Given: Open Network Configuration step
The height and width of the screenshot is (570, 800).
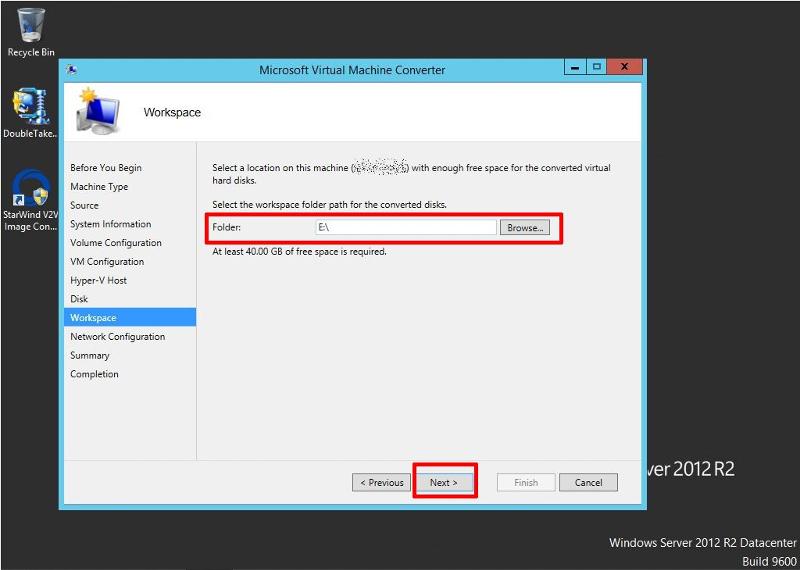Looking at the screenshot, I should (x=117, y=337).
